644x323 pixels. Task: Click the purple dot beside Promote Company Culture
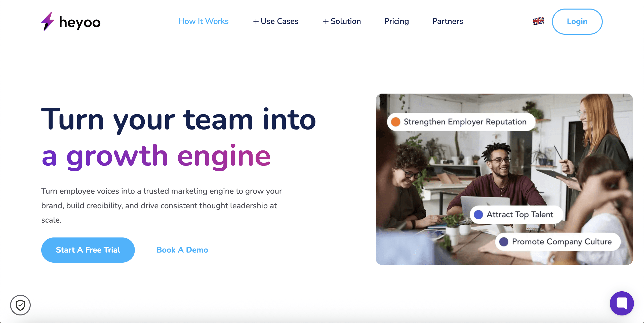[x=504, y=242]
